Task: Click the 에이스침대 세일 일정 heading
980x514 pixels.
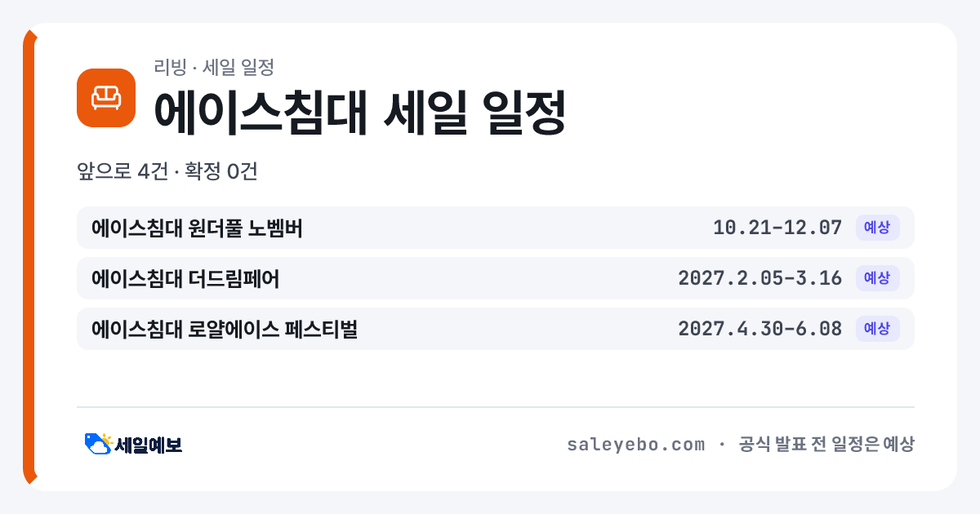Action: coord(359,113)
